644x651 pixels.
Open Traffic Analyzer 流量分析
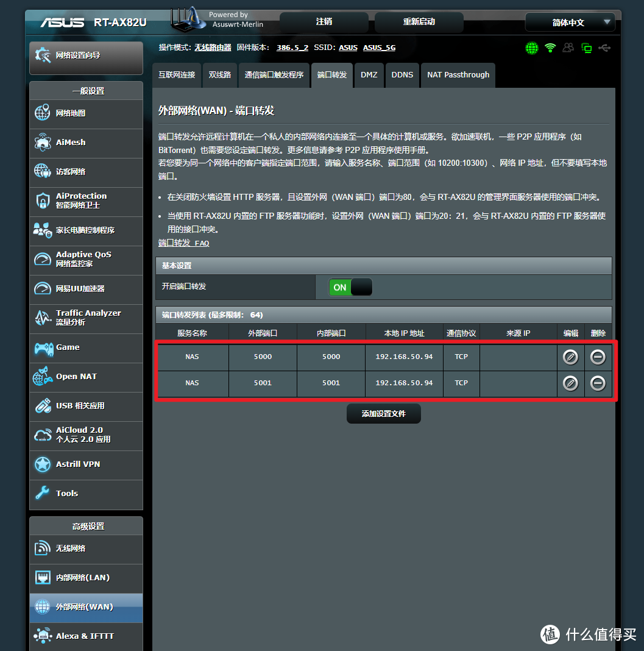coord(85,318)
